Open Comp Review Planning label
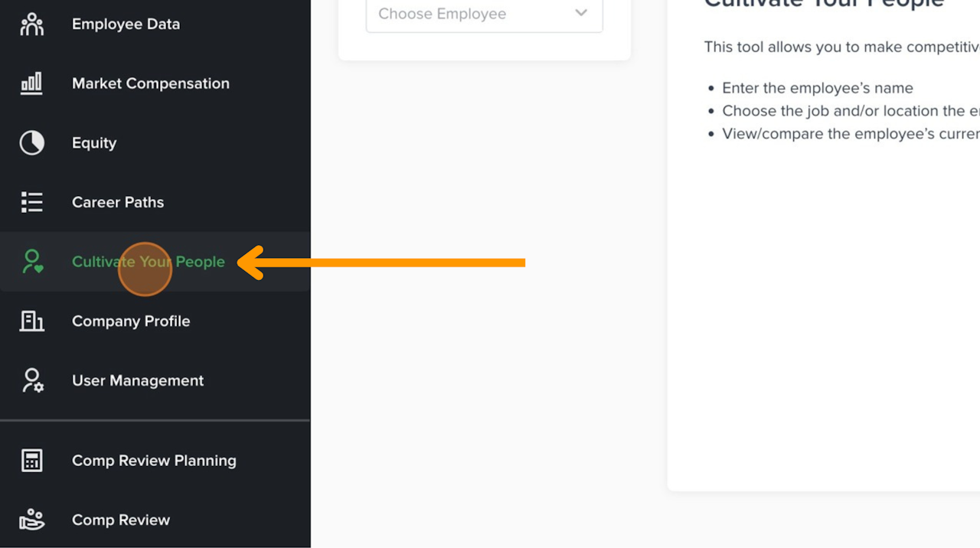This screenshot has height=548, width=980. (154, 461)
